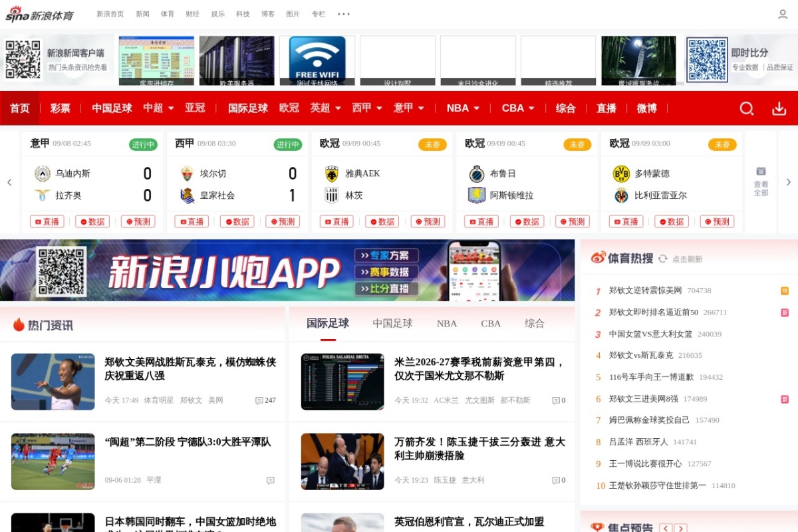Click the 拉齐奥 team logo
This screenshot has height=532, width=798.
[43, 196]
